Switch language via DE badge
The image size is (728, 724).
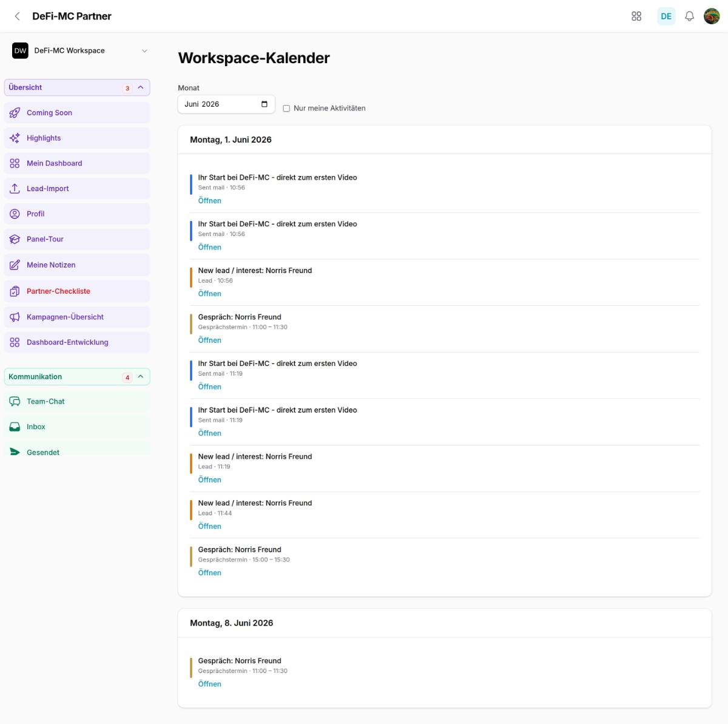click(666, 16)
